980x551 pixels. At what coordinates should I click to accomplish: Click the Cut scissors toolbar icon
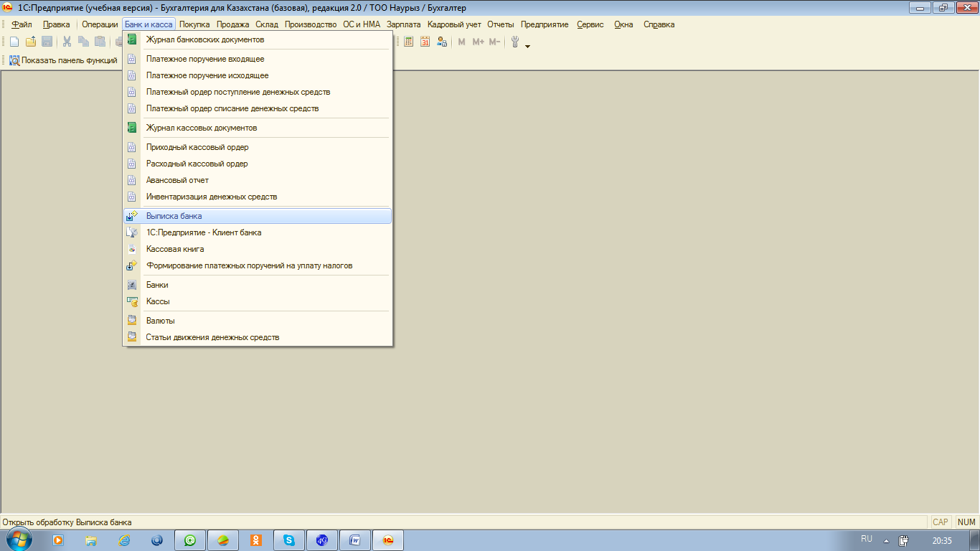point(67,42)
